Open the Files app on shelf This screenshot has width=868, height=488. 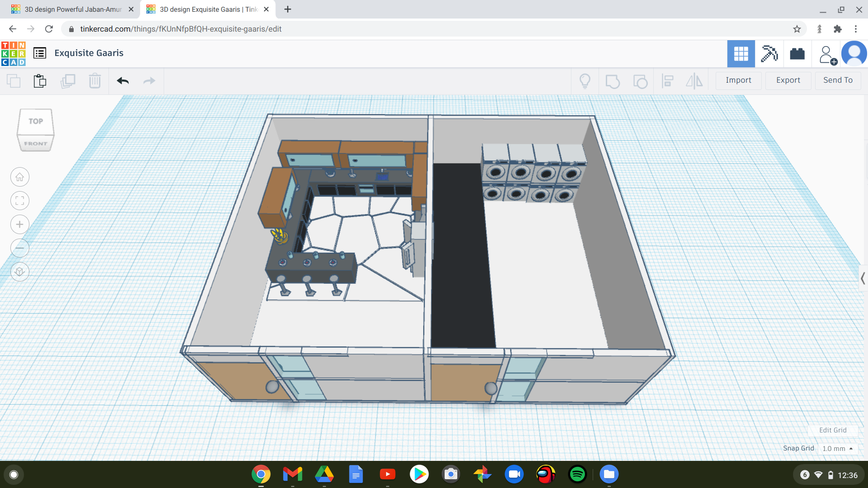click(609, 474)
